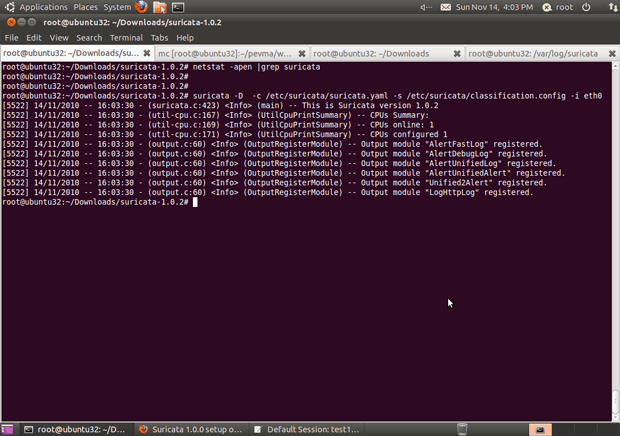
Task: Open the volume control indicator
Action: coord(426,7)
